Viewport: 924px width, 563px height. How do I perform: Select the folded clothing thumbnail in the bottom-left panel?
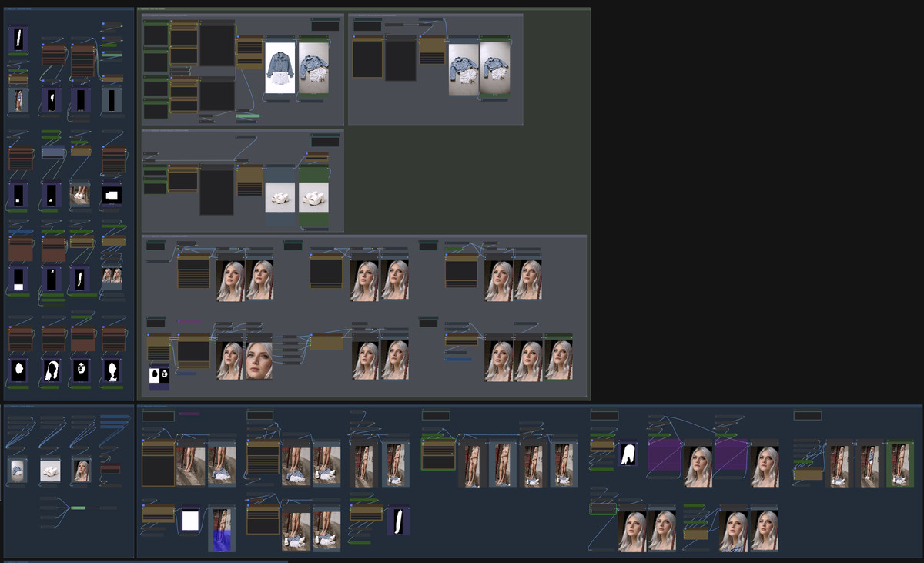pos(18,469)
